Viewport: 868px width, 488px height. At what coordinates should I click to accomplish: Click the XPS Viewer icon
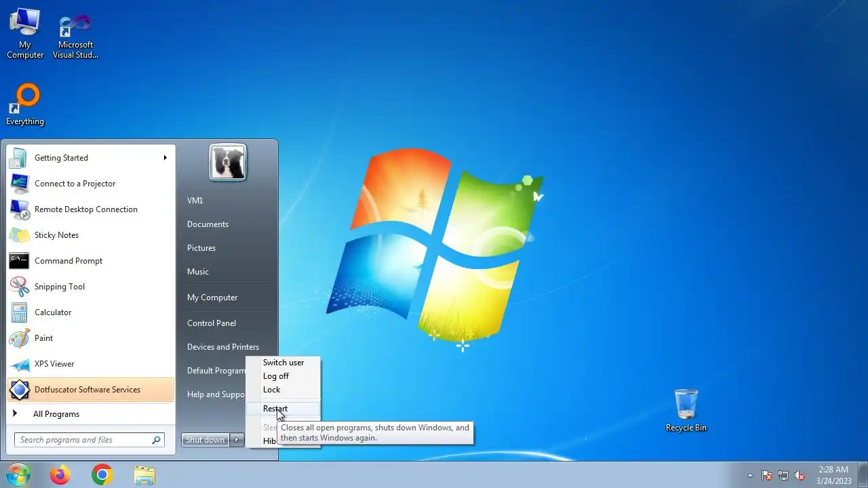pos(19,364)
